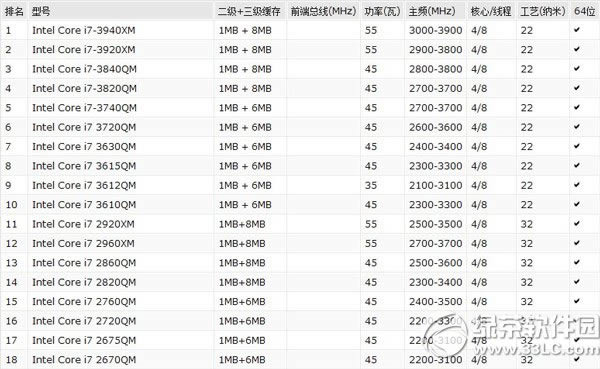Click the 64-bit checkmark for i7 3630QM
The width and height of the screenshot is (600, 369).
coord(577,146)
